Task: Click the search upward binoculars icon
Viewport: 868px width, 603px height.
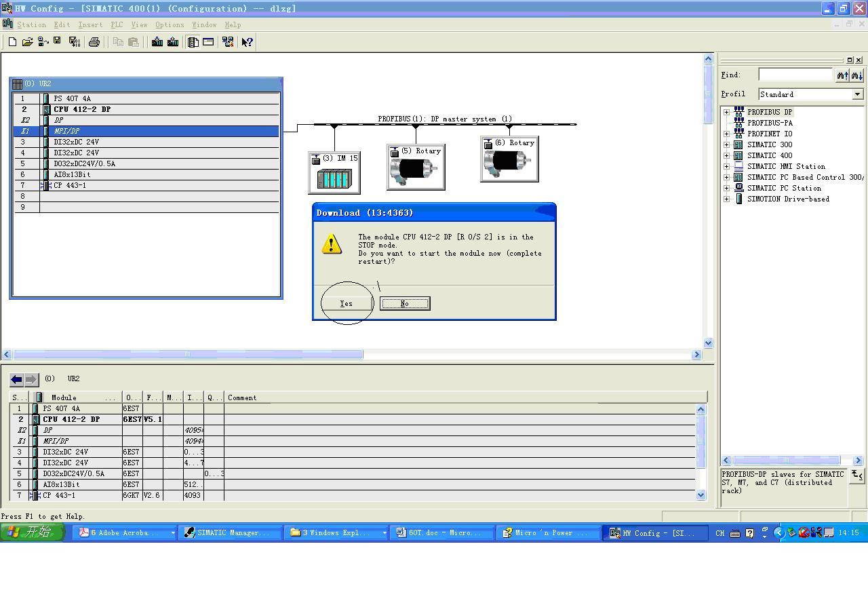Action: [842, 75]
